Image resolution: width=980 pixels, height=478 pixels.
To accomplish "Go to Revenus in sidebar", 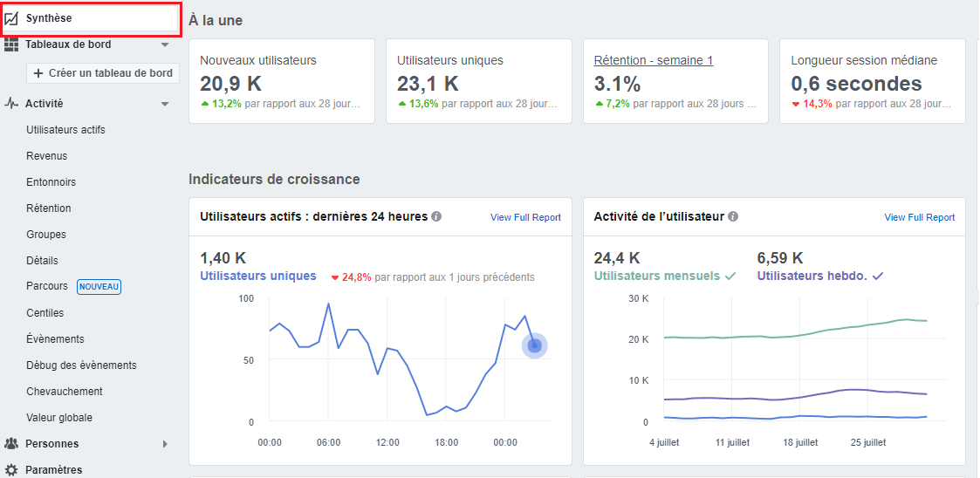I will [x=46, y=156].
